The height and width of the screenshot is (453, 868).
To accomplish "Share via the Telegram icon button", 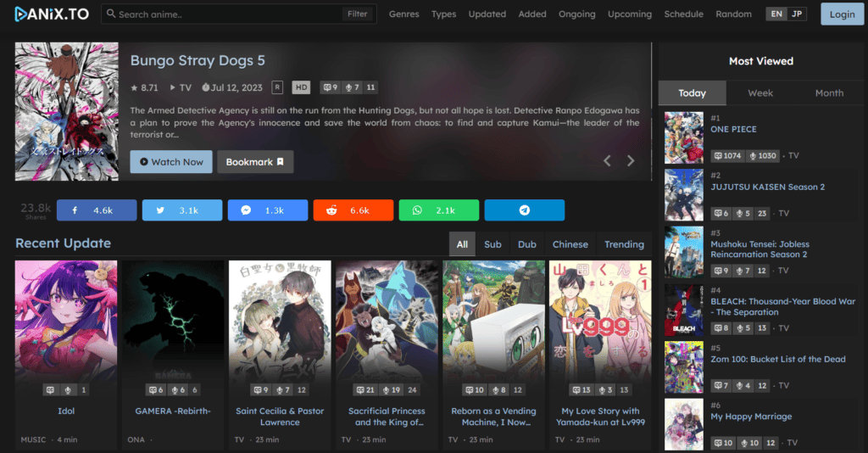I will coord(524,210).
